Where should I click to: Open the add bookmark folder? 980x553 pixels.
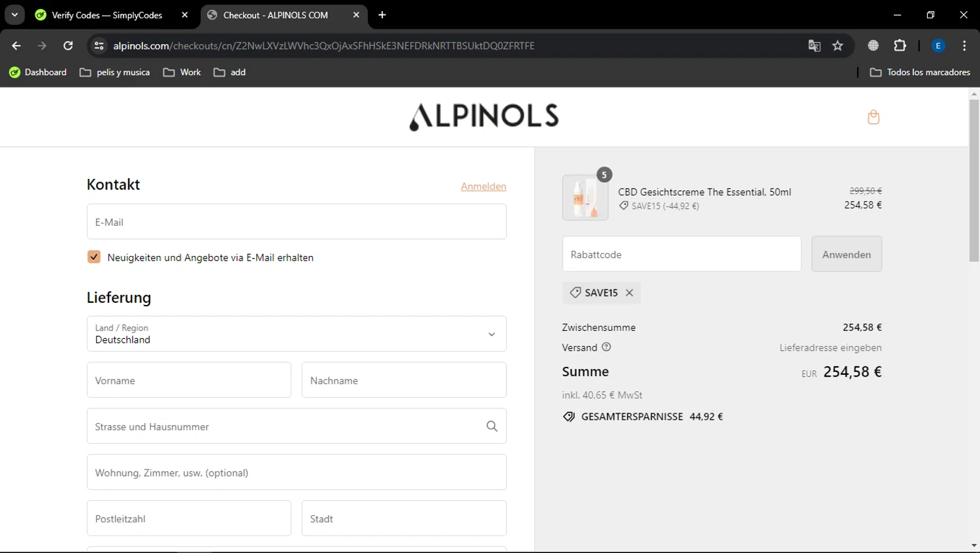click(230, 72)
